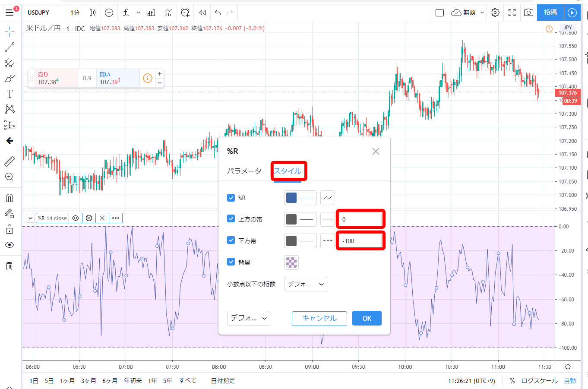588x389 pixels.
Task: Open the 日付指定 go-to-date link
Action: 223,381
